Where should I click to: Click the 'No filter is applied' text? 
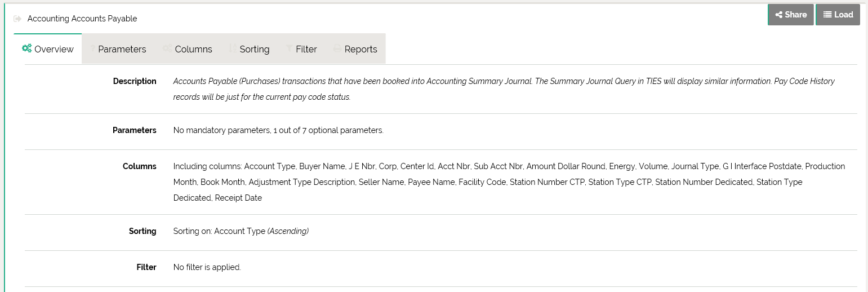click(207, 267)
